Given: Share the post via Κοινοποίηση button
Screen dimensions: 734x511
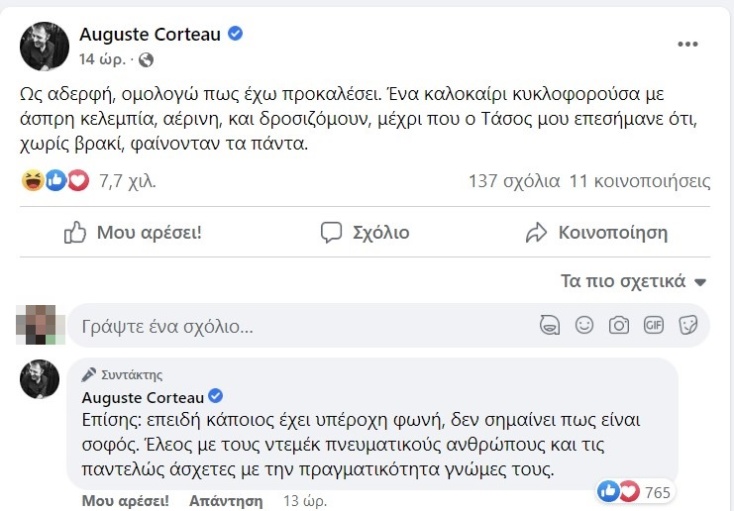Looking at the screenshot, I should point(597,233).
